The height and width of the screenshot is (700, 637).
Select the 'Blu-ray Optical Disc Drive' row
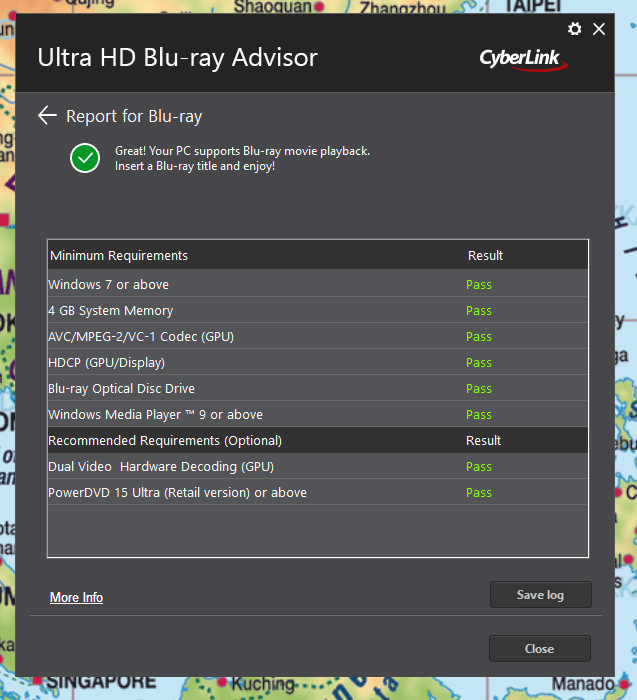[317, 388]
